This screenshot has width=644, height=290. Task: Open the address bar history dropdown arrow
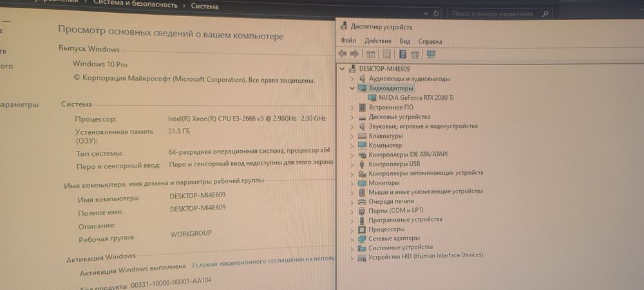(426, 14)
